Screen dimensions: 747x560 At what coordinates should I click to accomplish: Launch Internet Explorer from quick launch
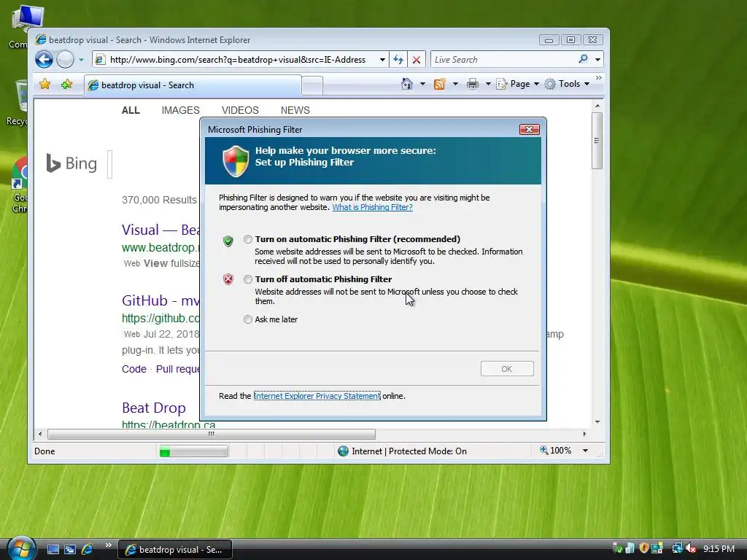[x=88, y=550]
